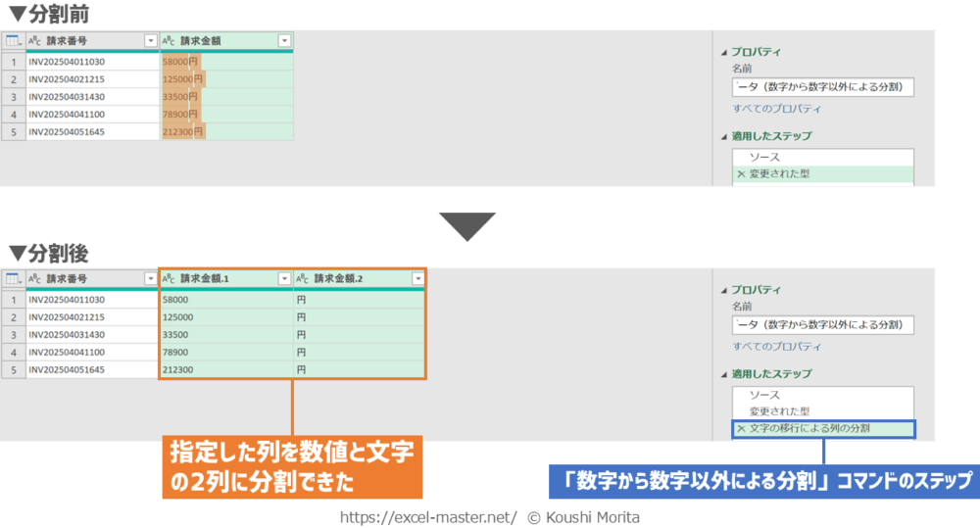The height and width of the screenshot is (528, 980).
Task: Click cell 125000円 in before-split table
Action: tap(226, 79)
